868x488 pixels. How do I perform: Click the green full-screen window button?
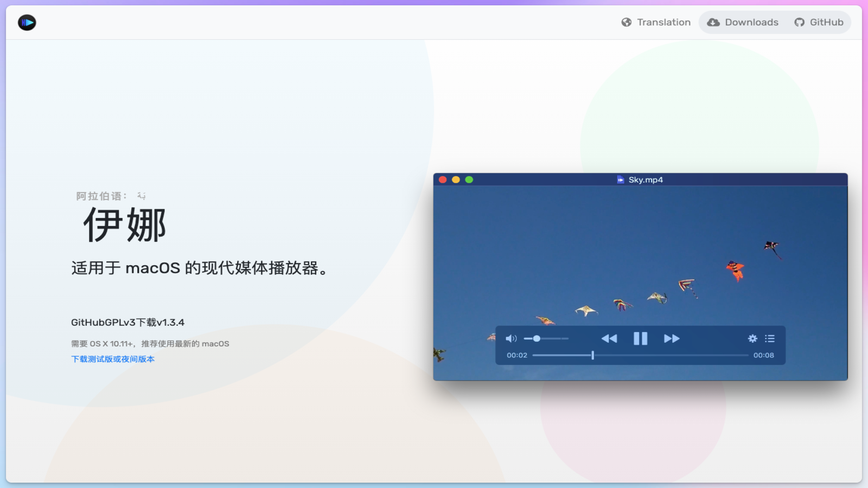click(x=469, y=180)
